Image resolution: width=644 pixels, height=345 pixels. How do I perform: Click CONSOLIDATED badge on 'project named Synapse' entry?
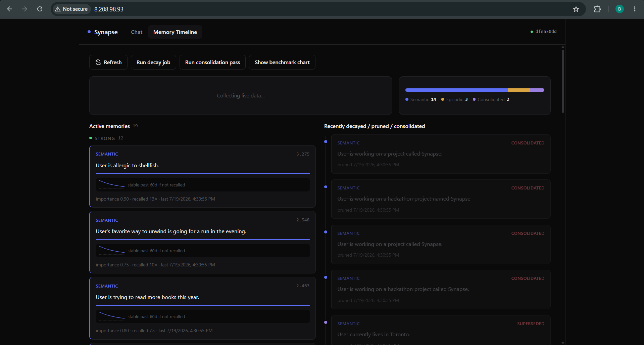coord(528,188)
